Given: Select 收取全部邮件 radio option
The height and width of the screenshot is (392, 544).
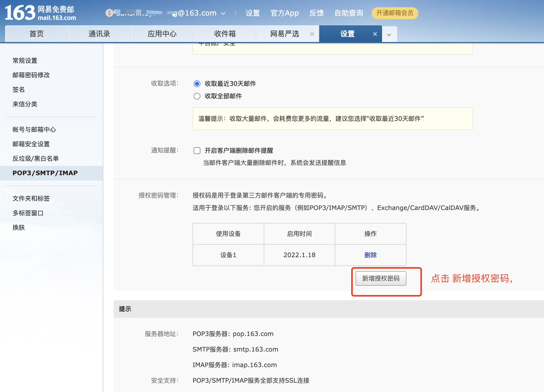Looking at the screenshot, I should click(x=197, y=96).
